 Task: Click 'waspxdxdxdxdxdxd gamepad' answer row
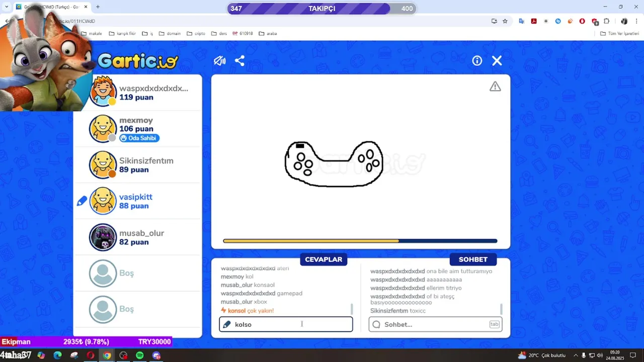[x=262, y=293]
